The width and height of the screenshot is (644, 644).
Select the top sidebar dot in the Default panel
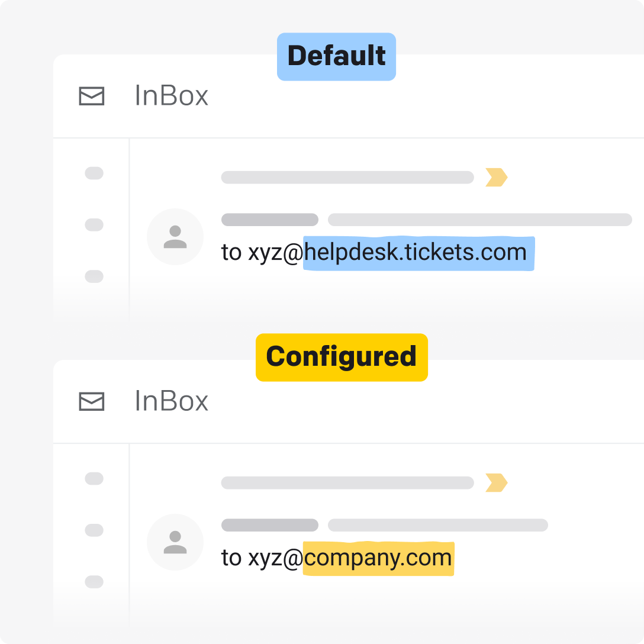click(x=94, y=173)
